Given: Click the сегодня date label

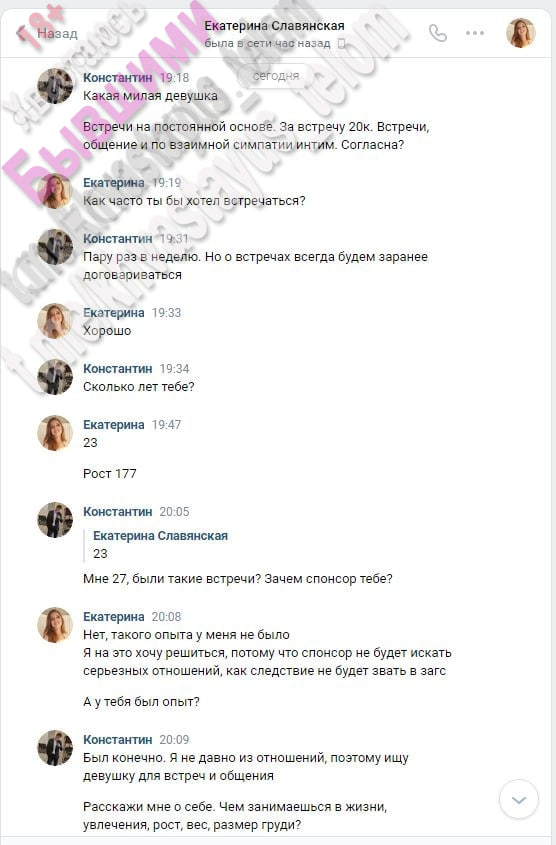Looking at the screenshot, I should point(276,76).
